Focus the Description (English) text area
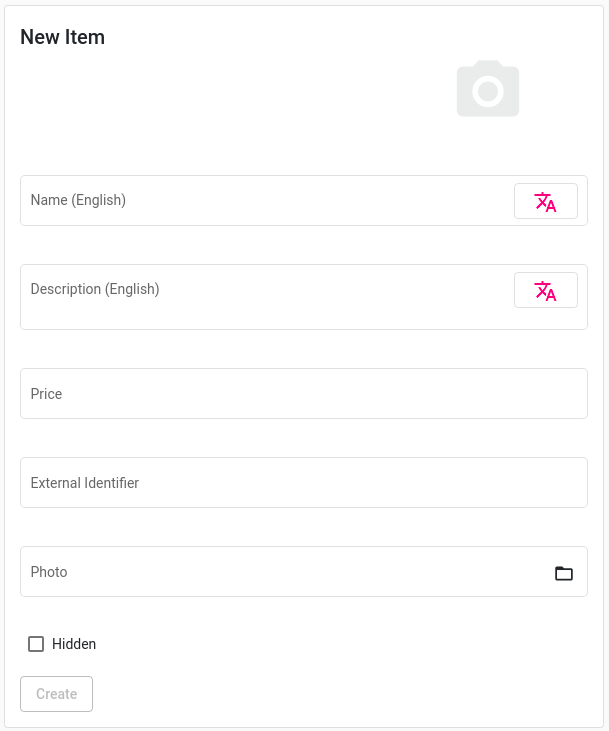Image resolution: width=609 pixels, height=731 pixels. [x=267, y=297]
